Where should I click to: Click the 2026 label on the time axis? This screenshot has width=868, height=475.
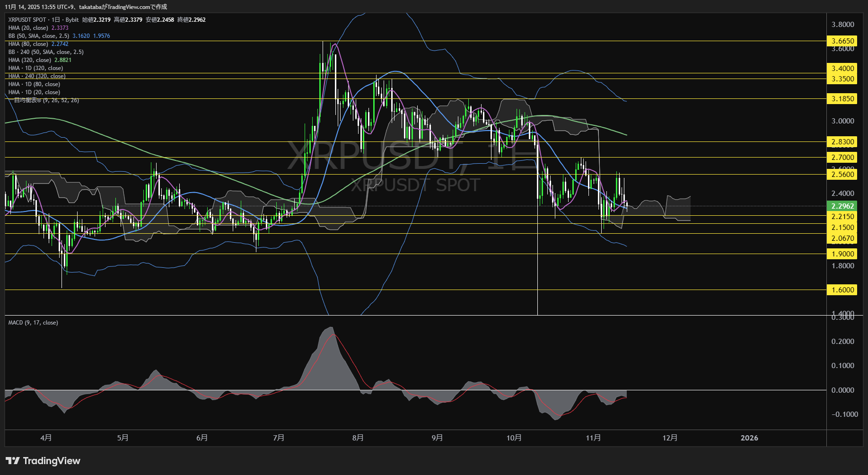750,438
